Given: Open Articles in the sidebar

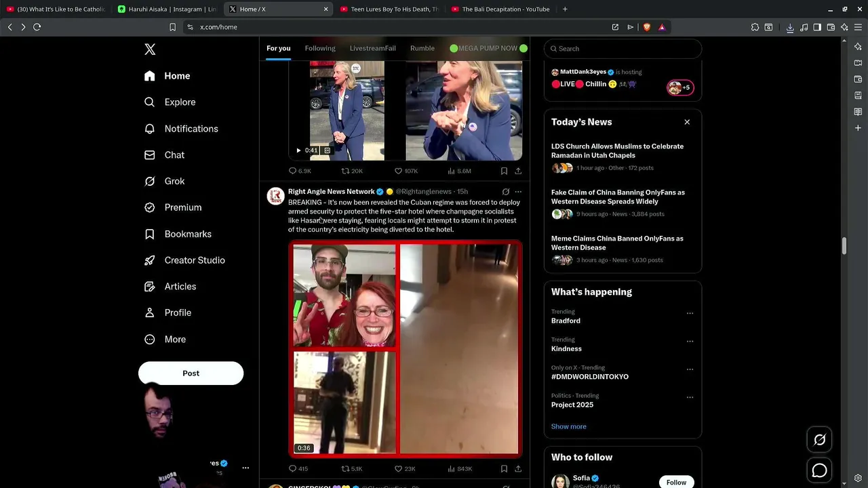Looking at the screenshot, I should (x=170, y=287).
